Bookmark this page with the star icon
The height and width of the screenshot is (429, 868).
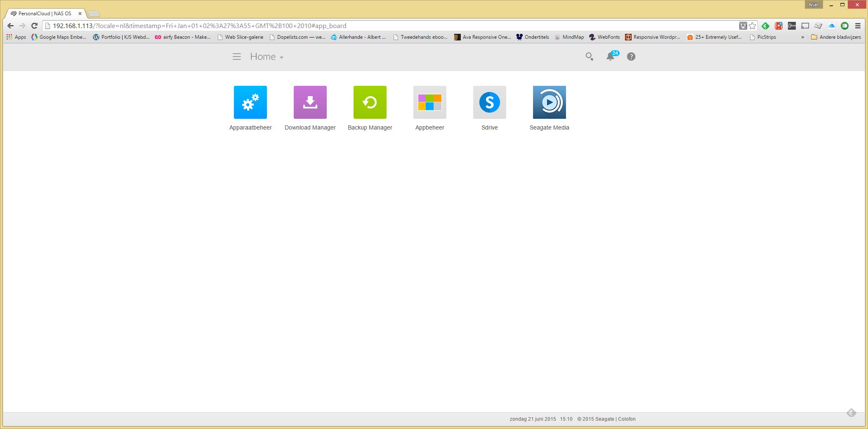(x=752, y=26)
